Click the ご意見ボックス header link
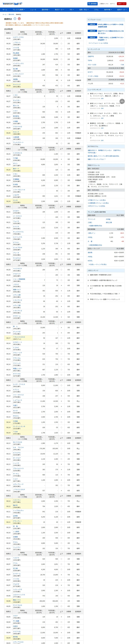Image resolution: width=129 pixels, height=644 pixels. (x=104, y=4)
